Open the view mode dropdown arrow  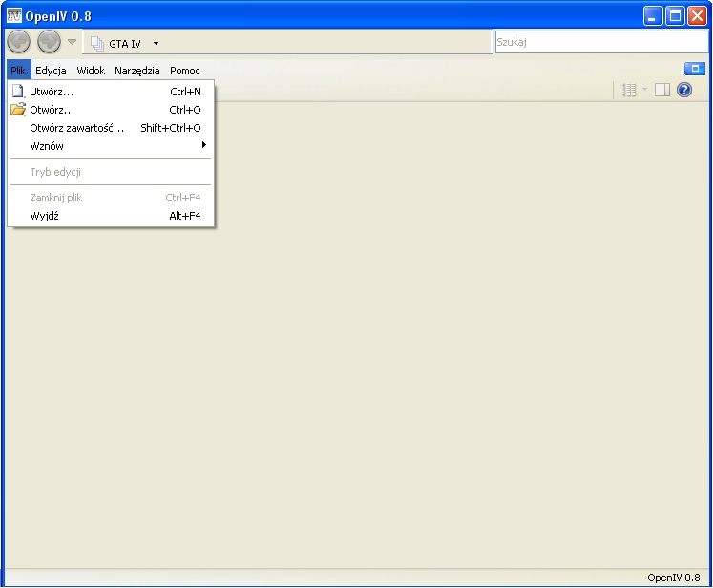pos(644,90)
